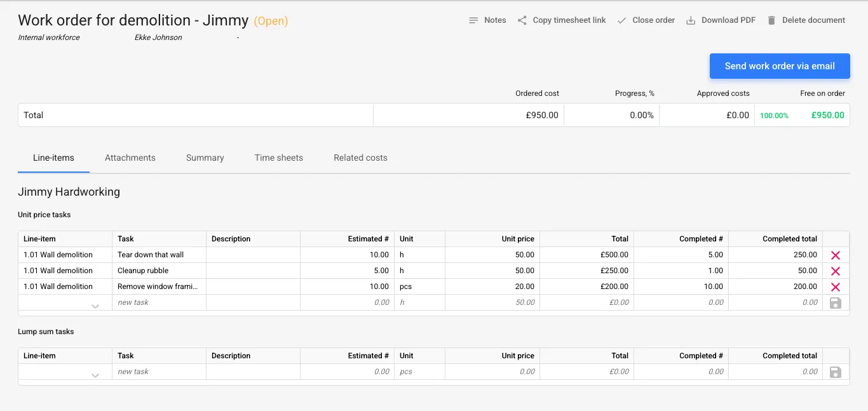Click completed # 5.00 cell
The width and height of the screenshot is (868, 411).
point(681,255)
